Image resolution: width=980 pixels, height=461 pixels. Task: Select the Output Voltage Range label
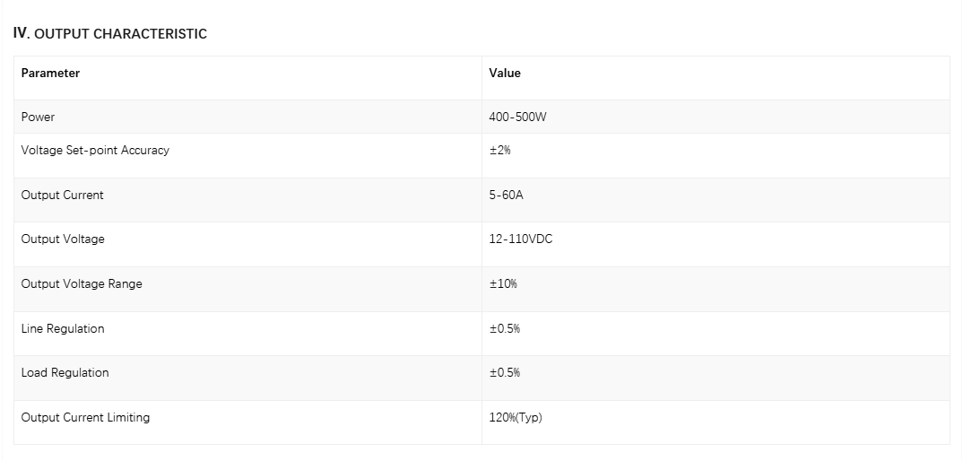click(x=82, y=284)
